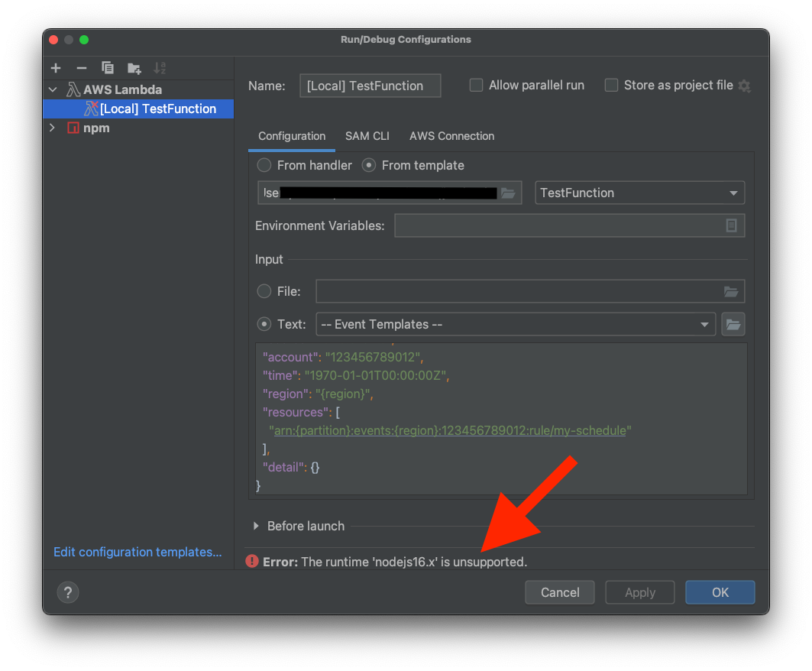Select the From handler radio button
The height and width of the screenshot is (671, 812).
click(x=264, y=165)
